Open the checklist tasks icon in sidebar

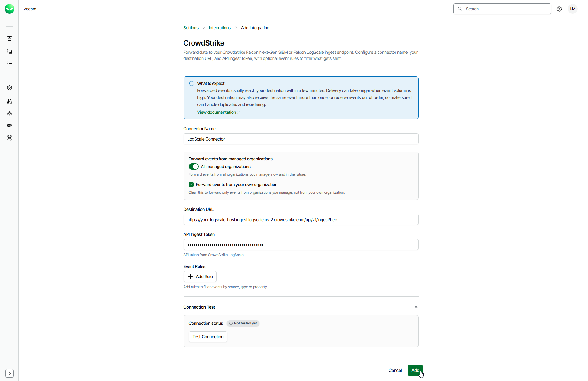pyautogui.click(x=9, y=63)
